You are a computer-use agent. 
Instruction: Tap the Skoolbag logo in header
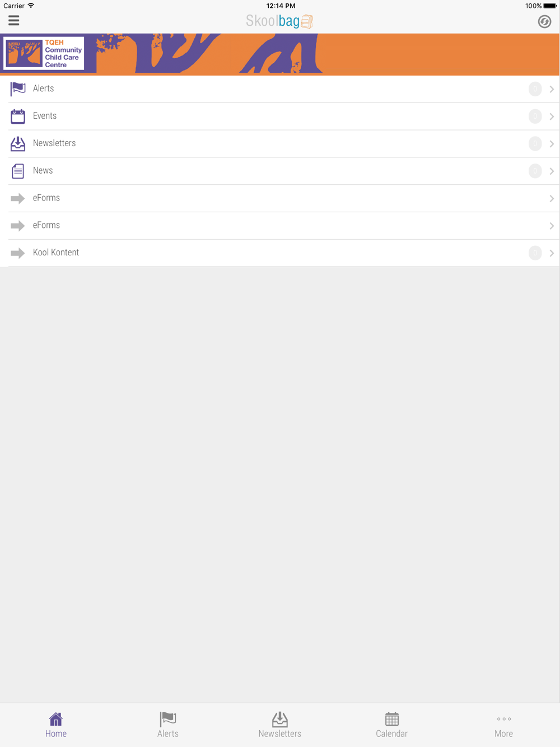[279, 21]
